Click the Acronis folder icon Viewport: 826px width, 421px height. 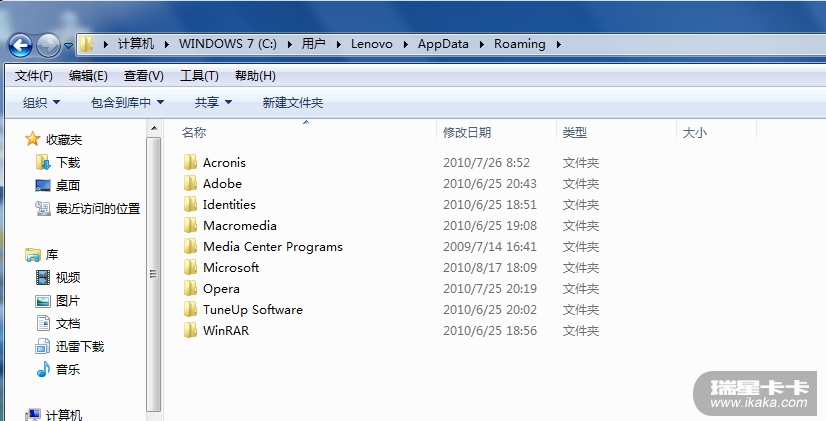[190, 162]
